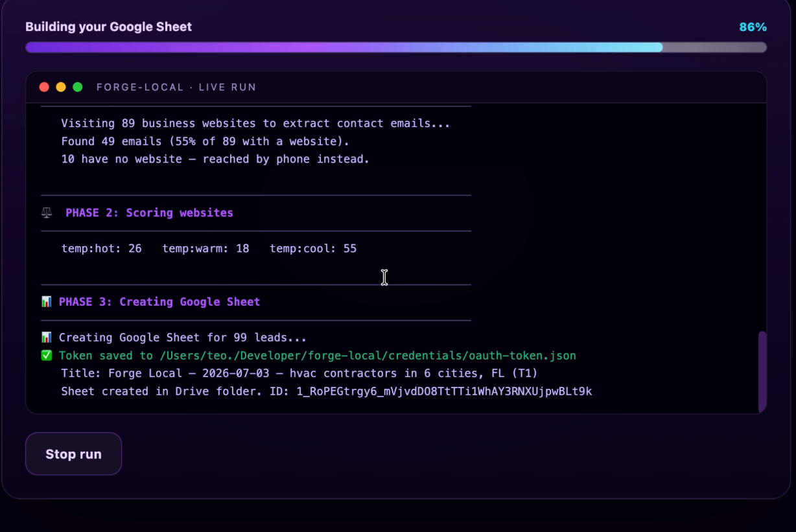
Task: Click the Building your Google Sheet heading
Action: pyautogui.click(x=109, y=27)
